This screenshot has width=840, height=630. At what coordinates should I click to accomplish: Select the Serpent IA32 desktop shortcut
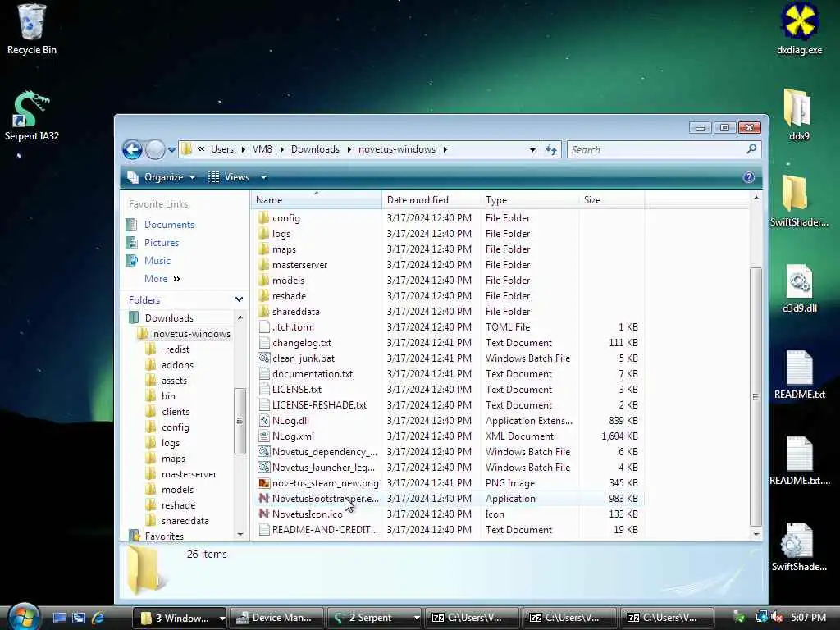click(x=31, y=116)
